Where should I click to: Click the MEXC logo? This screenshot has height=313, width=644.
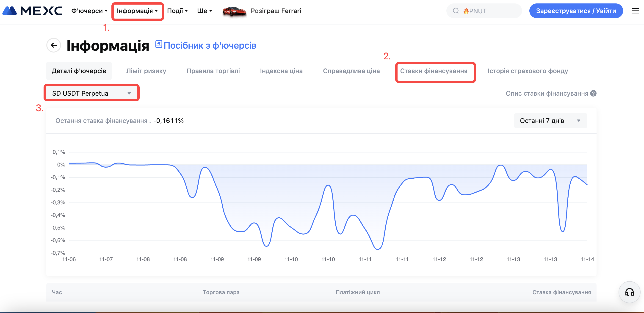pyautogui.click(x=33, y=11)
